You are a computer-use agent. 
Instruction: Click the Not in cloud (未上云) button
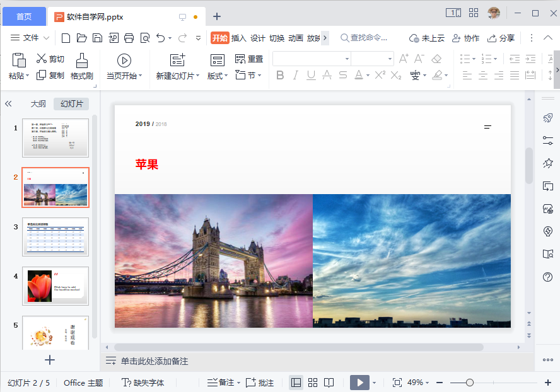point(427,38)
